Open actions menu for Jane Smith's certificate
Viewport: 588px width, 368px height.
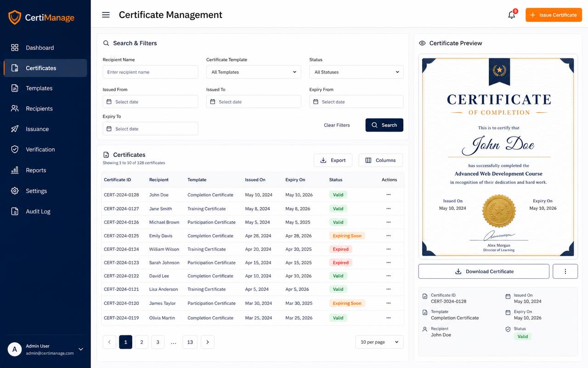388,208
